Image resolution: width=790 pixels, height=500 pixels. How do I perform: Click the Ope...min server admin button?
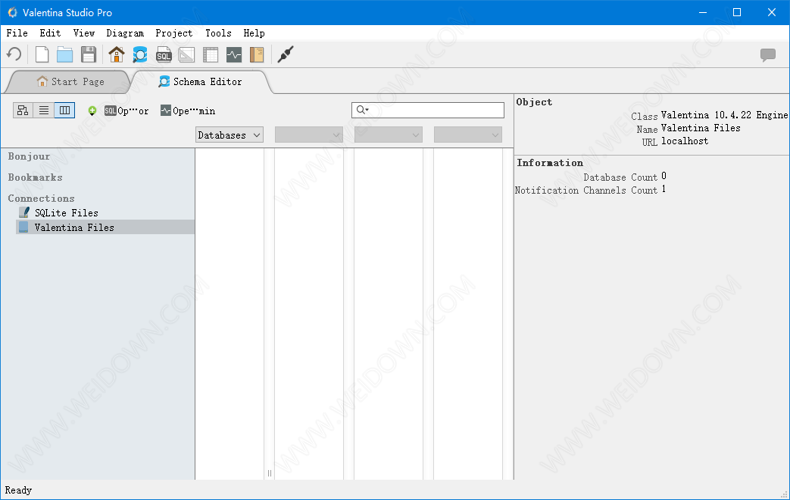click(x=188, y=111)
